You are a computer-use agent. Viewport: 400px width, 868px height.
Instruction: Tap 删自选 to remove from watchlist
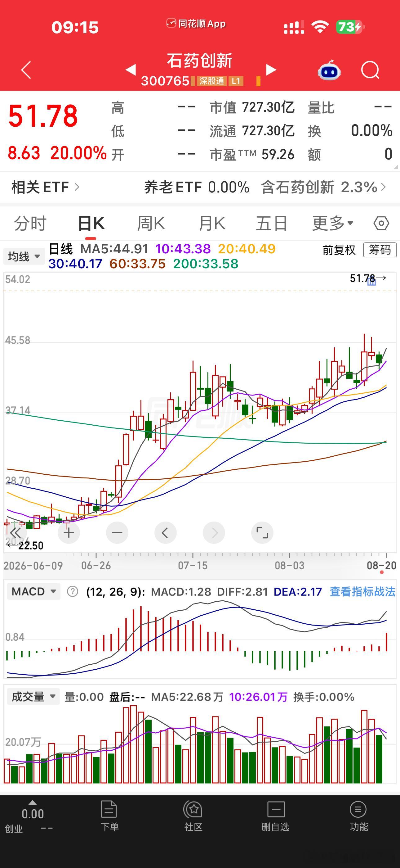tap(275, 816)
